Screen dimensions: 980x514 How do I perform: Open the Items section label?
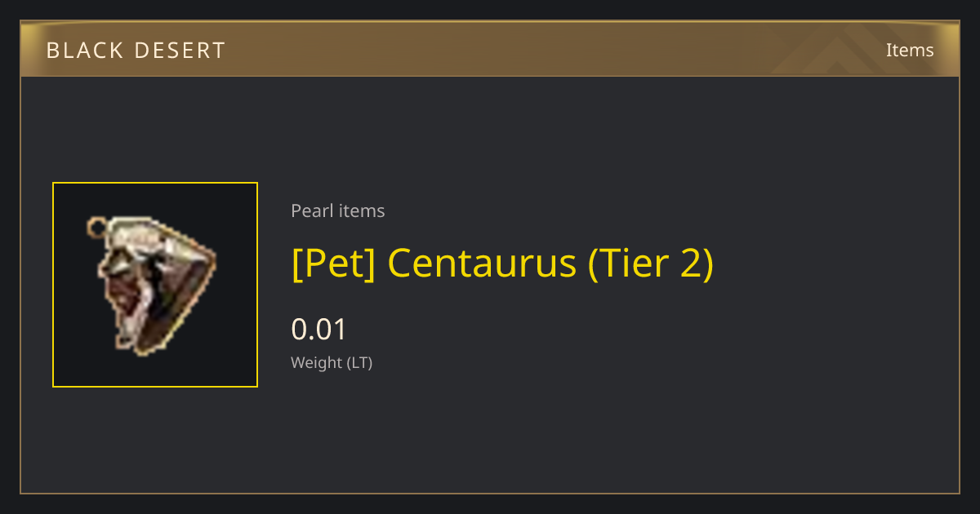(910, 50)
